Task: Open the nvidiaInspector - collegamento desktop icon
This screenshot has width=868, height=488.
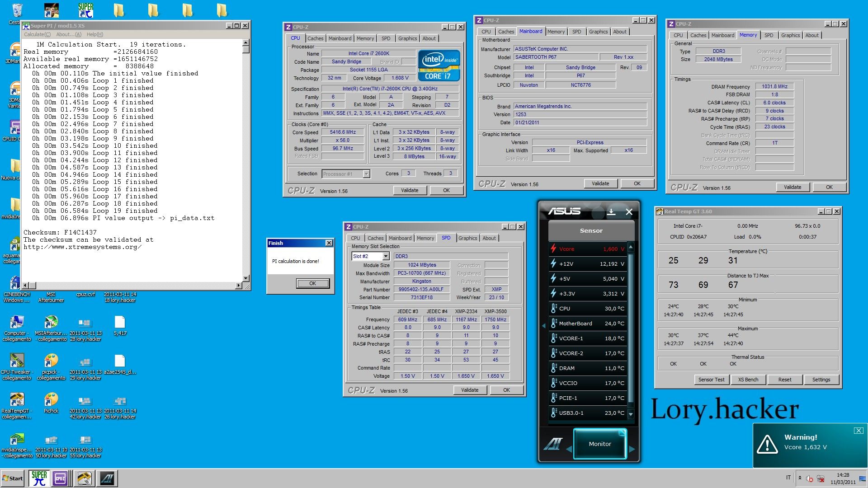Action: click(17, 445)
